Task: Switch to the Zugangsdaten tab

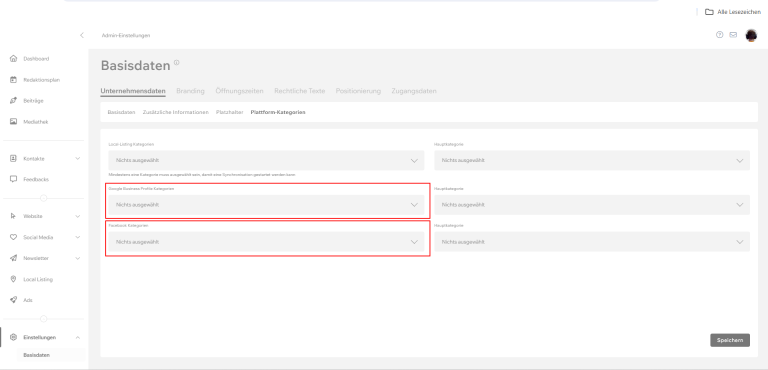Action: click(414, 91)
